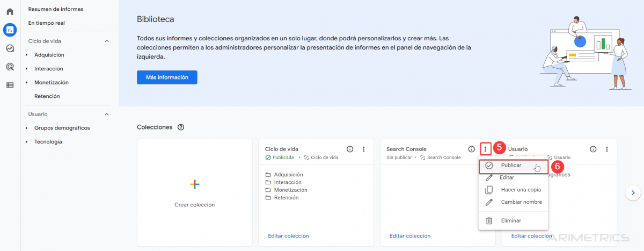Viewport: 644px width, 251px height.
Task: Open the Advertising icon in left rail
Action: [10, 67]
